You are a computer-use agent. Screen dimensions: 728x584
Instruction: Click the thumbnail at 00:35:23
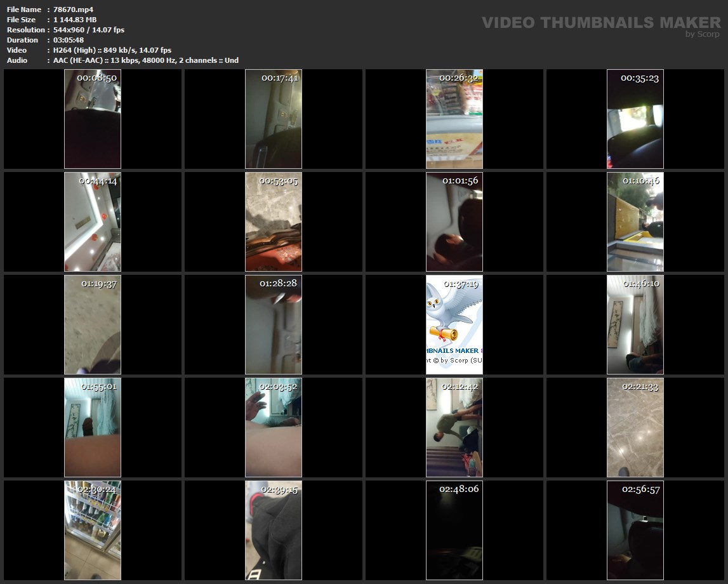[x=635, y=119]
